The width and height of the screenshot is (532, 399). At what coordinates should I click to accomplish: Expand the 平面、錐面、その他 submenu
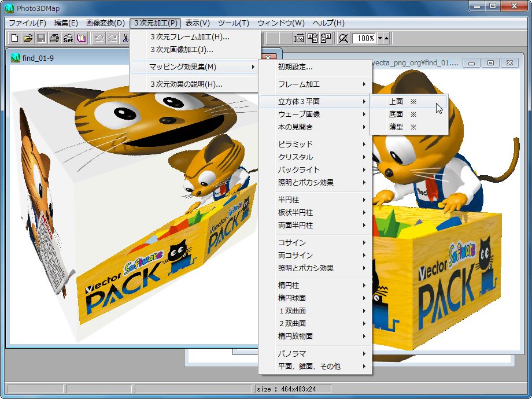coord(315,367)
